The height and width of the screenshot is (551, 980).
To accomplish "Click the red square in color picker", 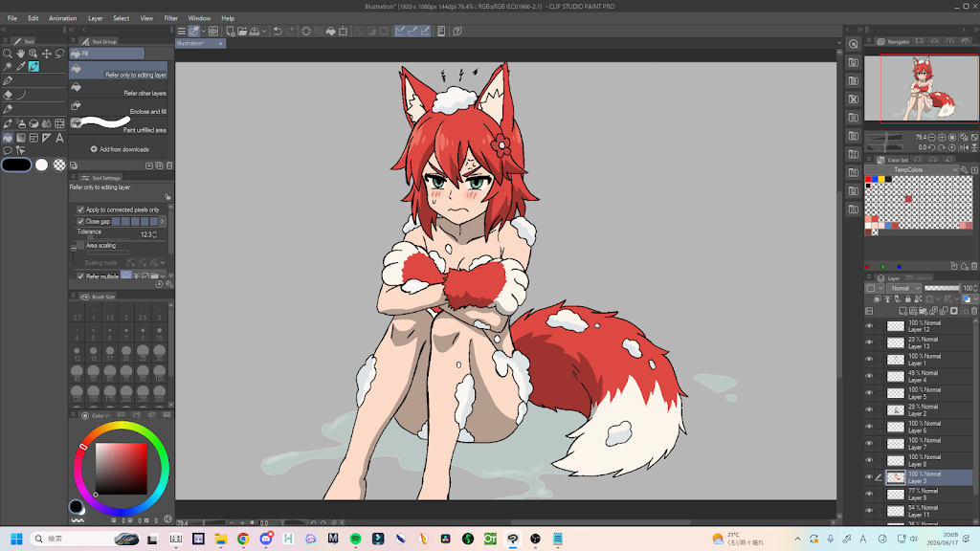I will 122,469.
